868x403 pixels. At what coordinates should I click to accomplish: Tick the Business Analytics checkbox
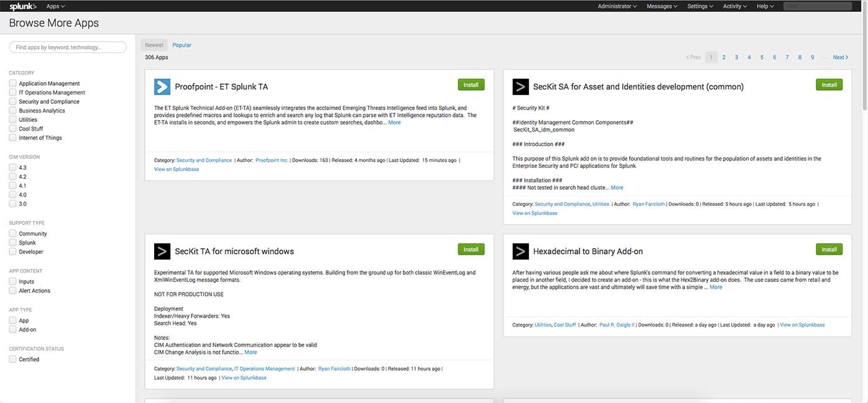click(12, 110)
